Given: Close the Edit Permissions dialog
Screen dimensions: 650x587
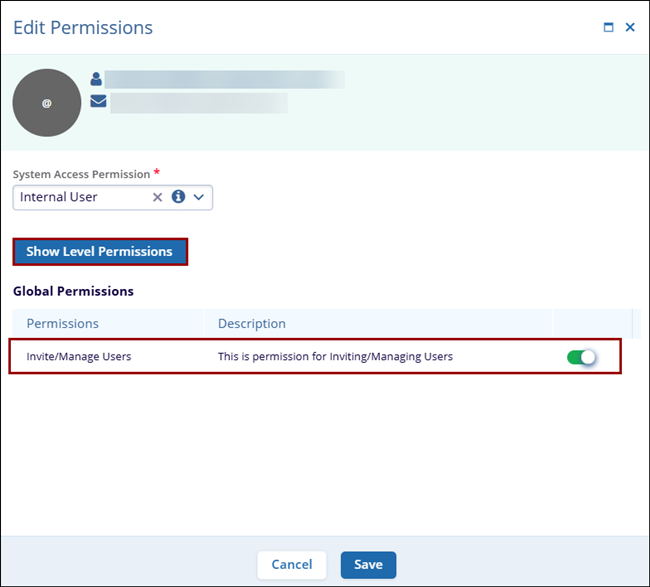Looking at the screenshot, I should (x=630, y=28).
